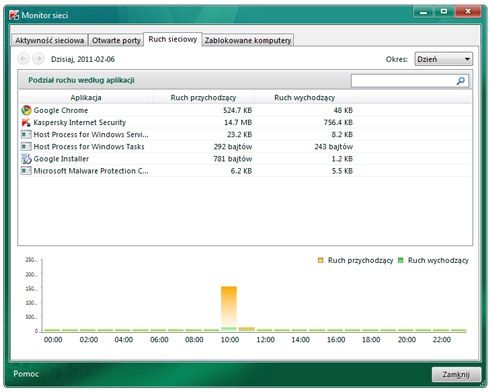Sort by Aplikacja column header
Viewport: 490px width, 392px height.
86,98
